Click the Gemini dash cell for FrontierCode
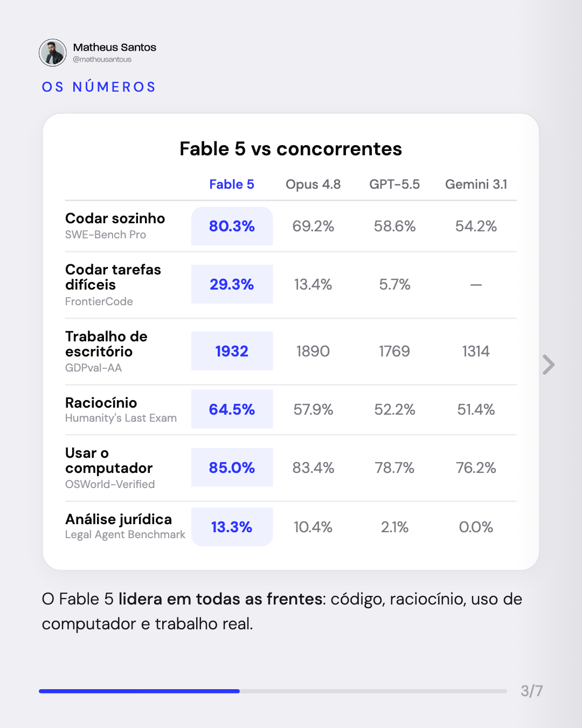This screenshot has height=728, width=582. point(476,285)
